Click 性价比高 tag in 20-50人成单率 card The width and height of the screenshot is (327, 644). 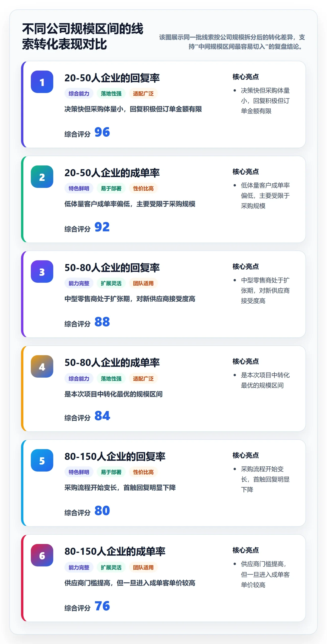[x=143, y=188]
